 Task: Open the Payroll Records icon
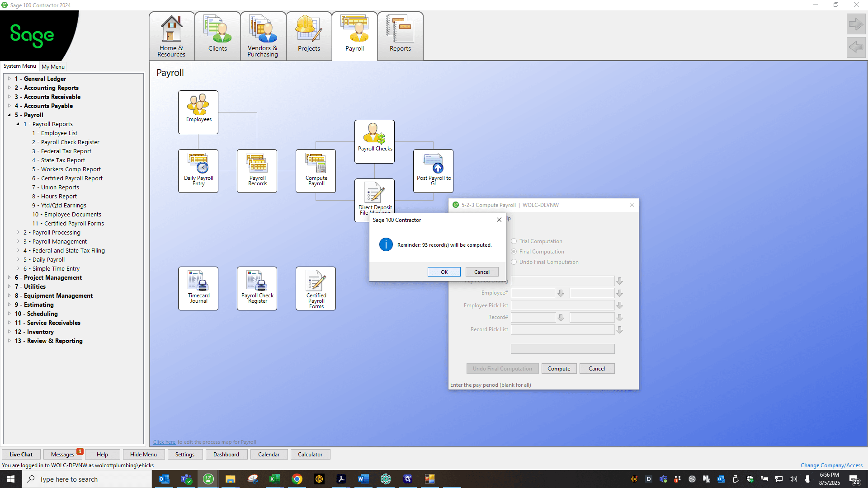coord(257,171)
